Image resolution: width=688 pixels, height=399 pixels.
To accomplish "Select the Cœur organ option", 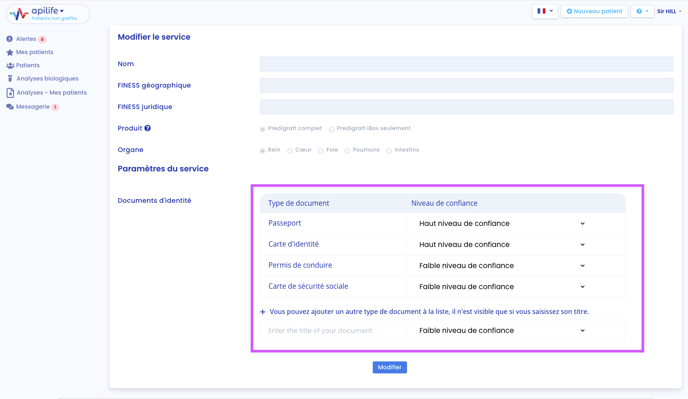I will point(290,151).
